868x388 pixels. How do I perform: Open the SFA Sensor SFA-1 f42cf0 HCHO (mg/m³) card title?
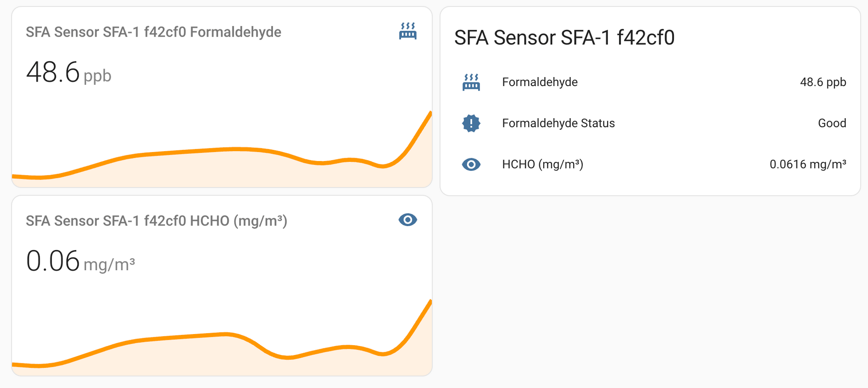click(157, 221)
